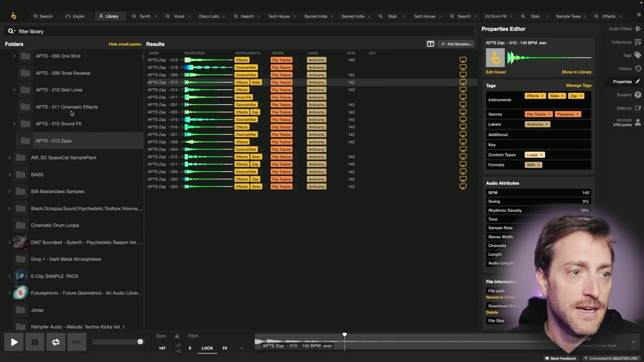This screenshot has height=362, width=644.
Task: Toggle the Bpm lock icon
Action: tap(177, 336)
